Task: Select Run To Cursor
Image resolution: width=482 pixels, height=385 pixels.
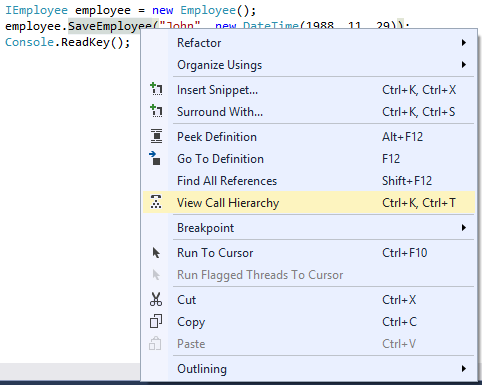Action: click(x=309, y=253)
